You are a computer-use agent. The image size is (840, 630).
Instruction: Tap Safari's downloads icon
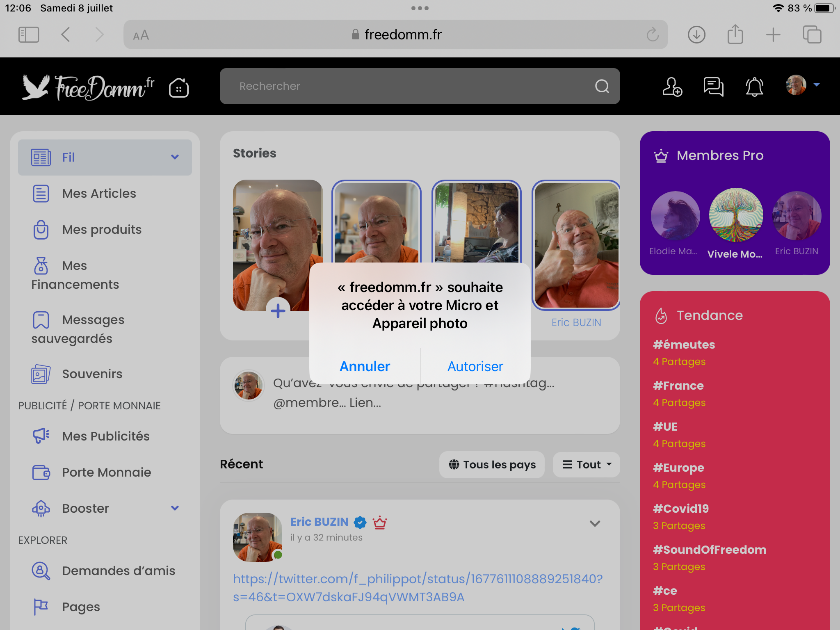[x=696, y=34]
